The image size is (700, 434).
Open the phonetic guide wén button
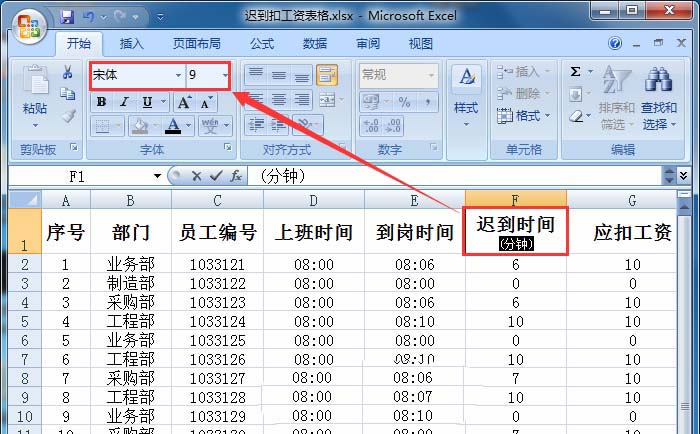pyautogui.click(x=210, y=126)
